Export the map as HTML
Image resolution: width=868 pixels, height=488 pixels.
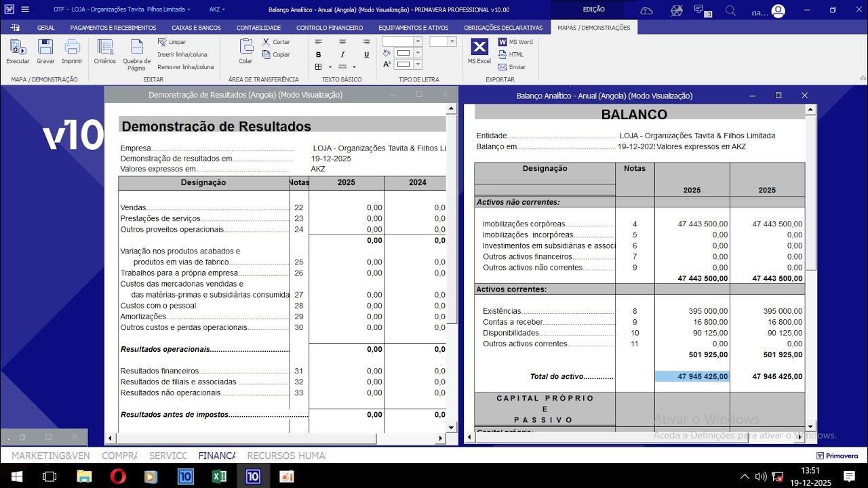[x=511, y=54]
